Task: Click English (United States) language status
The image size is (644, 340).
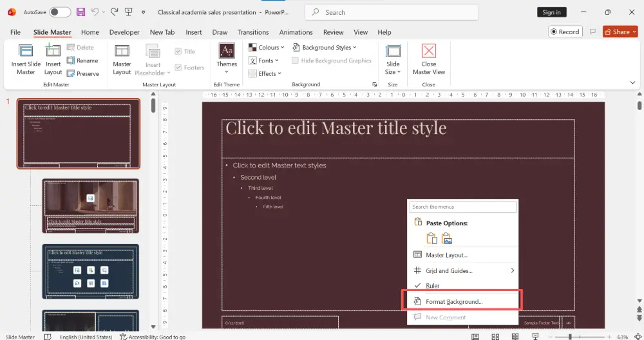Action: click(x=86, y=337)
